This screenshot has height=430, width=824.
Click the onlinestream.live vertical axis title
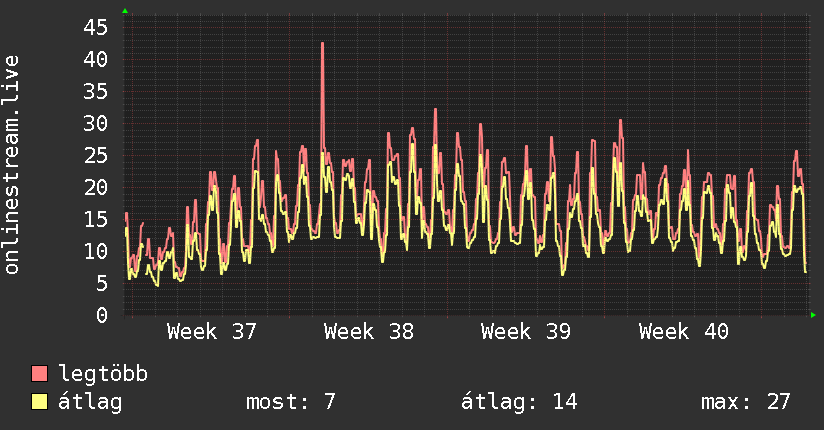11,165
